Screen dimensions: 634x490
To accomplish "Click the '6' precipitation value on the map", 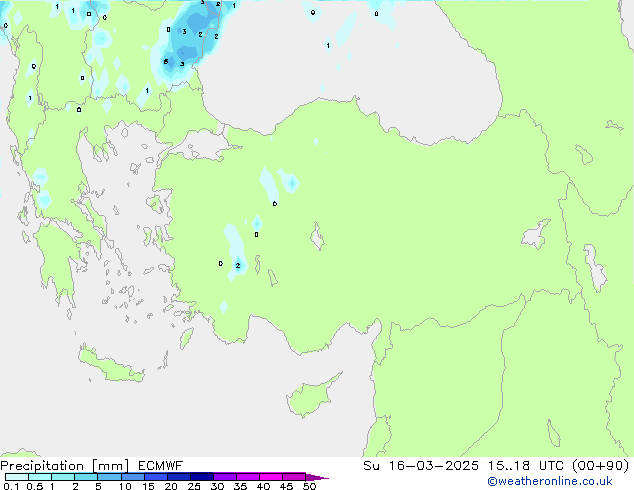I will coord(166,61).
